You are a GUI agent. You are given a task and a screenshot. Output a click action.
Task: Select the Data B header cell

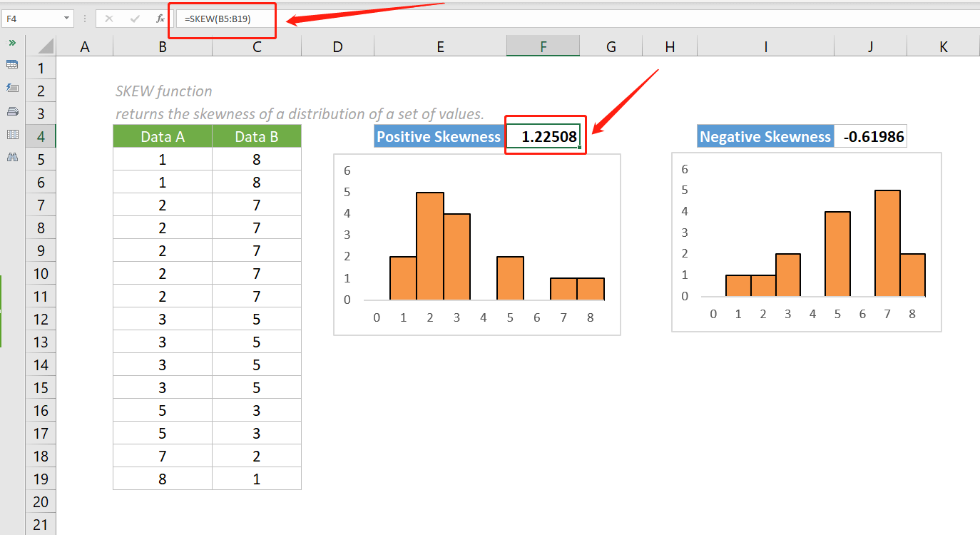[256, 136]
